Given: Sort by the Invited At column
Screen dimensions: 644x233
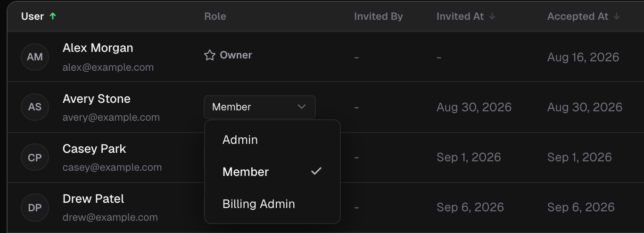Looking at the screenshot, I should pyautogui.click(x=460, y=17).
